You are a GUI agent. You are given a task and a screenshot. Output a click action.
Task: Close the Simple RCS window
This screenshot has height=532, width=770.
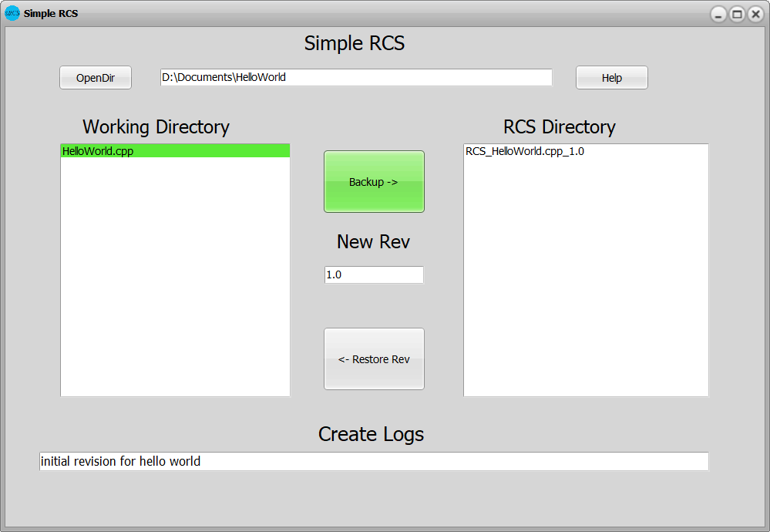[x=755, y=14]
